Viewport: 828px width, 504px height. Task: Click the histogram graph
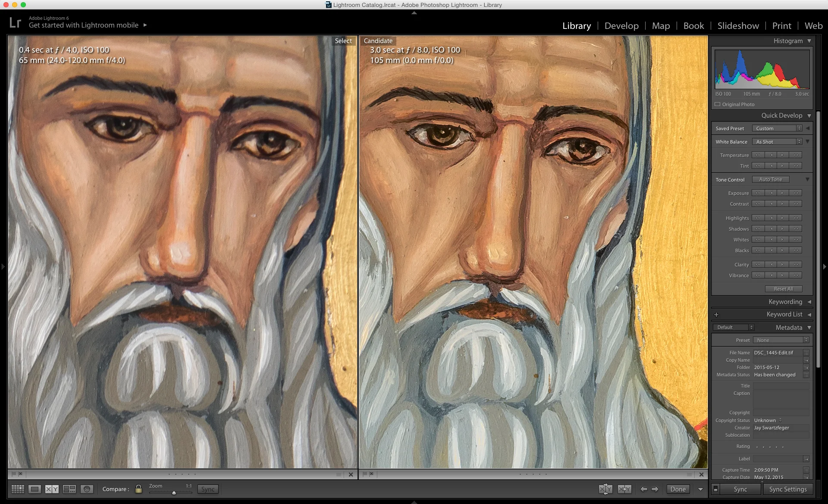762,69
